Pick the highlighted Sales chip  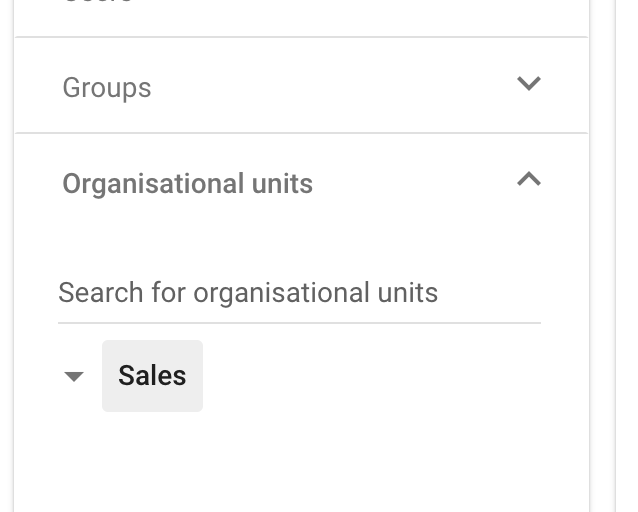152,376
